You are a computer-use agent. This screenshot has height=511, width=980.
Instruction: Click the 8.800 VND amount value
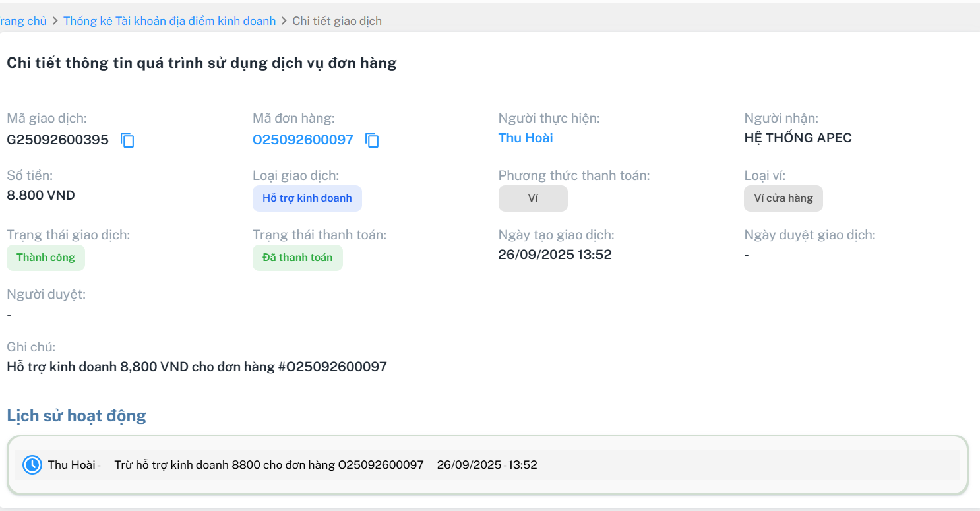click(41, 195)
